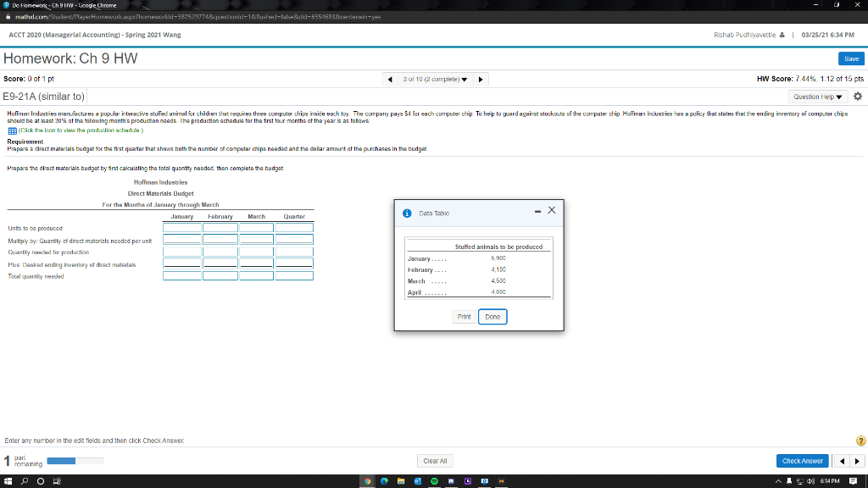The height and width of the screenshot is (488, 868).
Task: Click the 'Homework: Ch 9 HW' heading
Action: pyautogui.click(x=70, y=58)
